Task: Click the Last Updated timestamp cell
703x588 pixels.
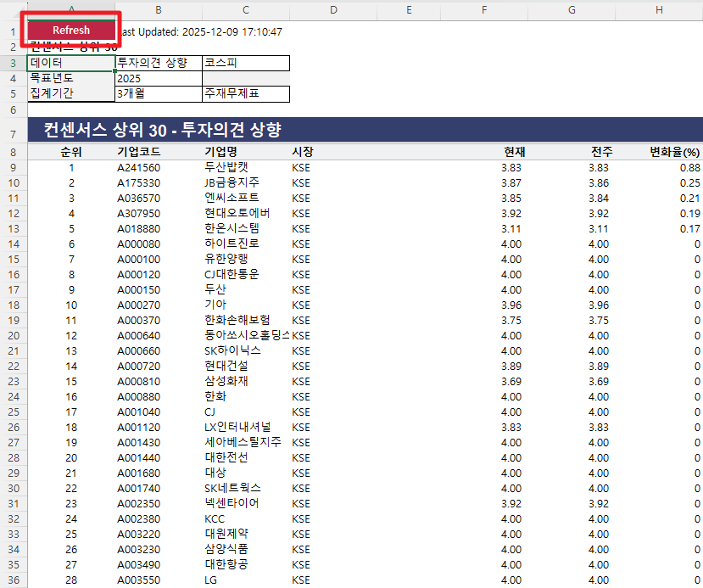Action: coord(199,31)
